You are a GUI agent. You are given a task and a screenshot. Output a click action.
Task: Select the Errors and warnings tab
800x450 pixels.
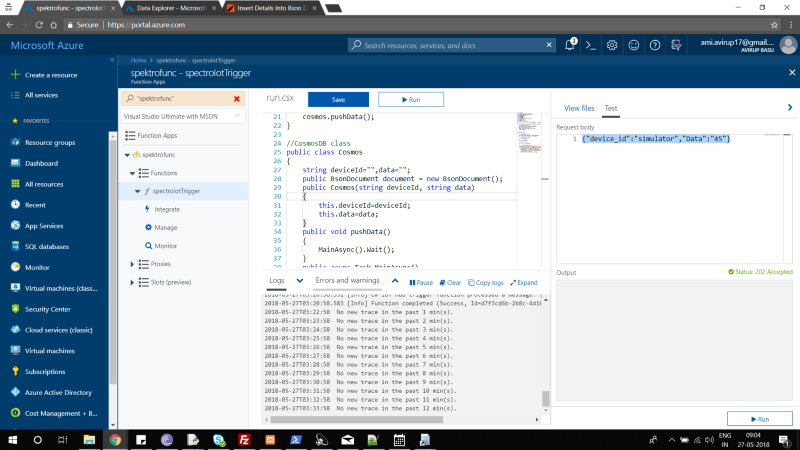click(347, 281)
